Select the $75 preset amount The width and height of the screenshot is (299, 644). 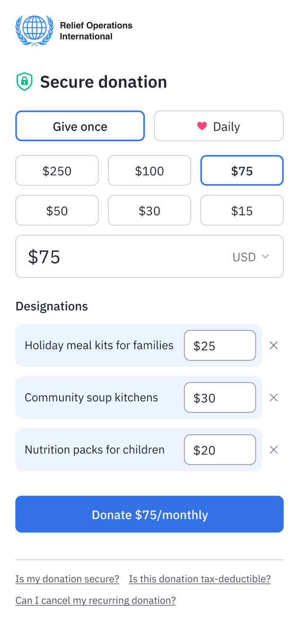coord(242,170)
